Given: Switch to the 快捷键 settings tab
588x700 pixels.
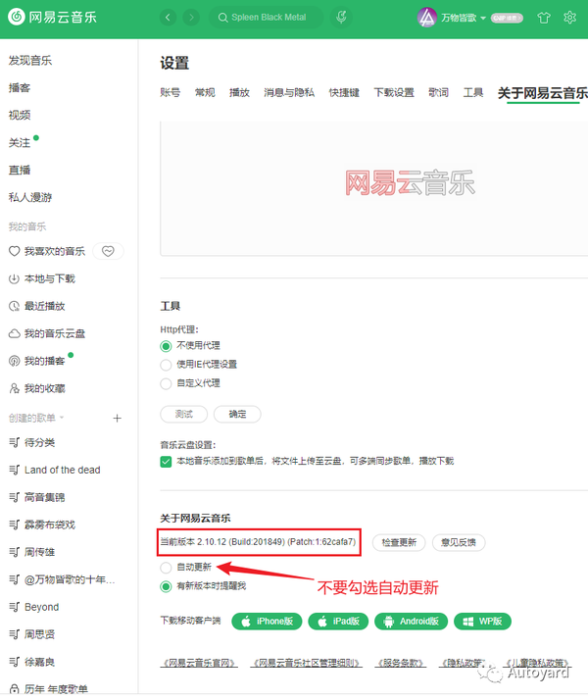Looking at the screenshot, I should [344, 92].
